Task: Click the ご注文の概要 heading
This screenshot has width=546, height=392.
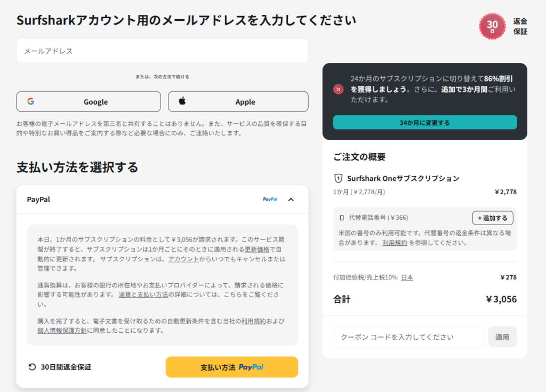Action: click(359, 157)
